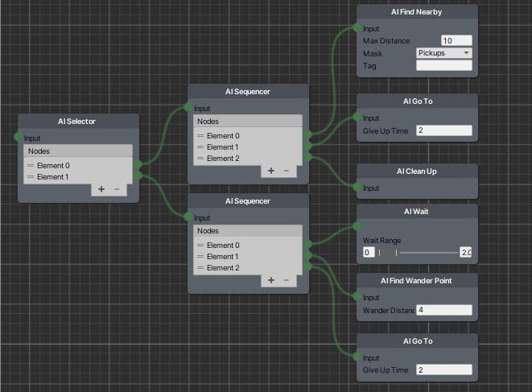Click bottom AI Sequencer Nodes header
Screen dimensions: 532x392
248,231
